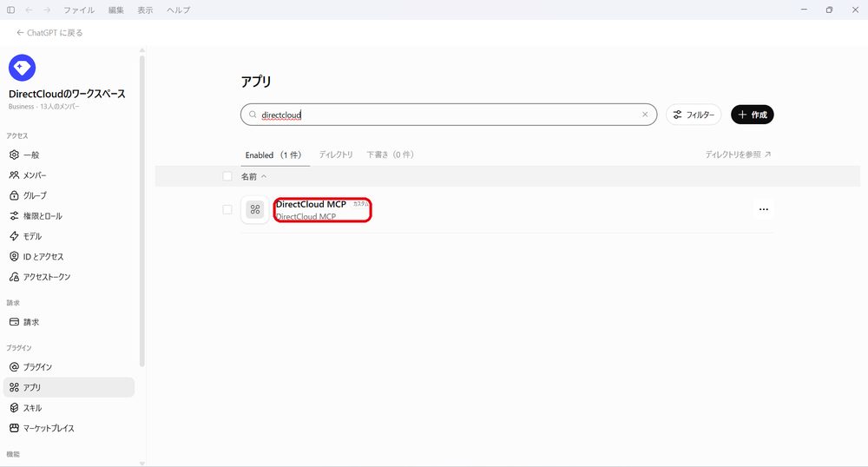Image resolution: width=868 pixels, height=467 pixels.
Task: Open アクセストークン in sidebar
Action: click(69, 277)
